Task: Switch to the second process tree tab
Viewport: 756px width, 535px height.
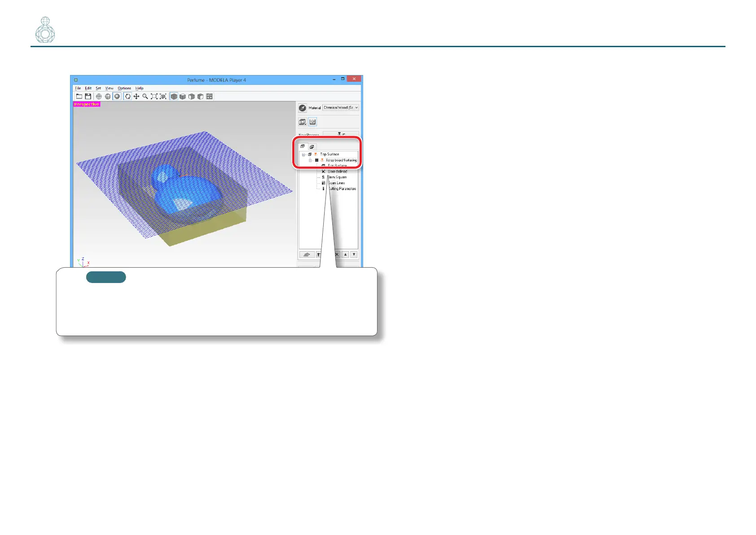Action: point(312,146)
